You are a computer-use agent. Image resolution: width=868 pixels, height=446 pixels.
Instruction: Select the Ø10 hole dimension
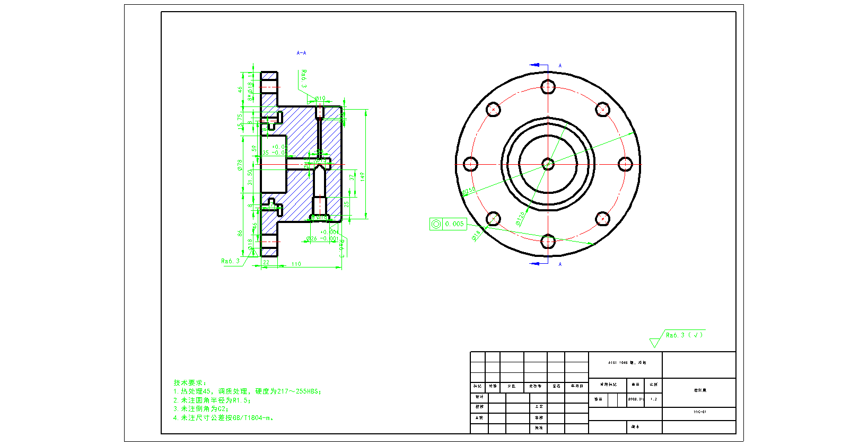coord(320,99)
